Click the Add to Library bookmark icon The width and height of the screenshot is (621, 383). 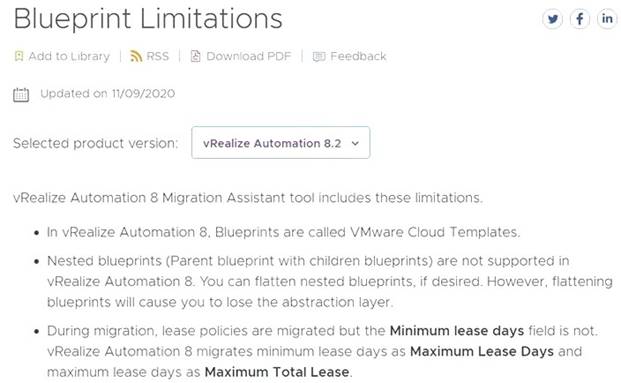[x=19, y=56]
